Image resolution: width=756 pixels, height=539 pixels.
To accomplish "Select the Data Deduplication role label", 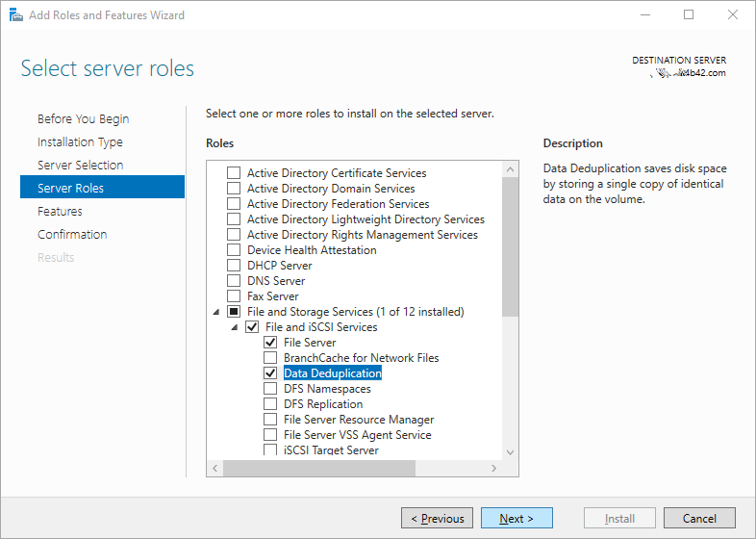I will click(333, 373).
